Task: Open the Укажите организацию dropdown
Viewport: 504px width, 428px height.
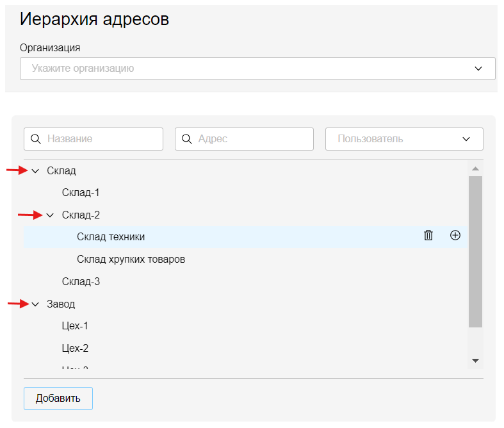Action: click(x=478, y=69)
